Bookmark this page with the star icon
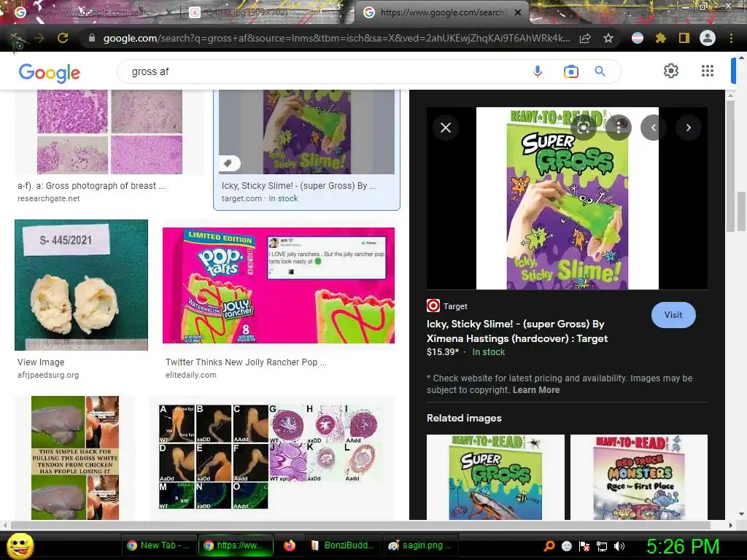The height and width of the screenshot is (560, 747). coord(608,38)
